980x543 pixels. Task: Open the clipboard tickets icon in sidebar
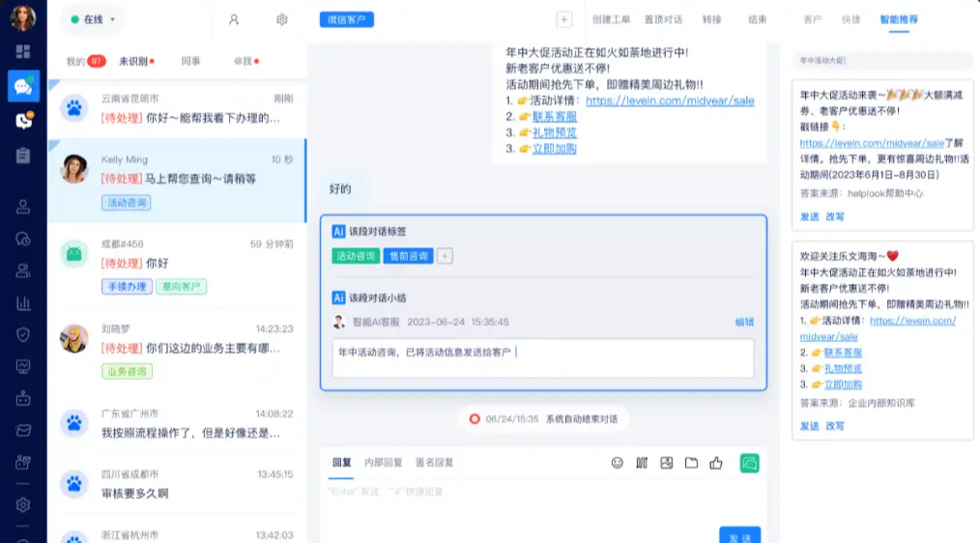(x=23, y=155)
